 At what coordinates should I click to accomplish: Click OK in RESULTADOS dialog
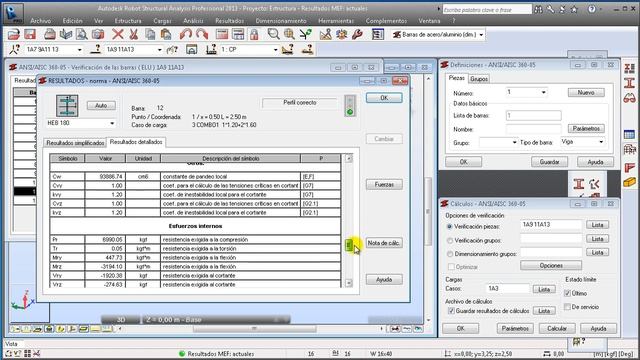(384, 98)
